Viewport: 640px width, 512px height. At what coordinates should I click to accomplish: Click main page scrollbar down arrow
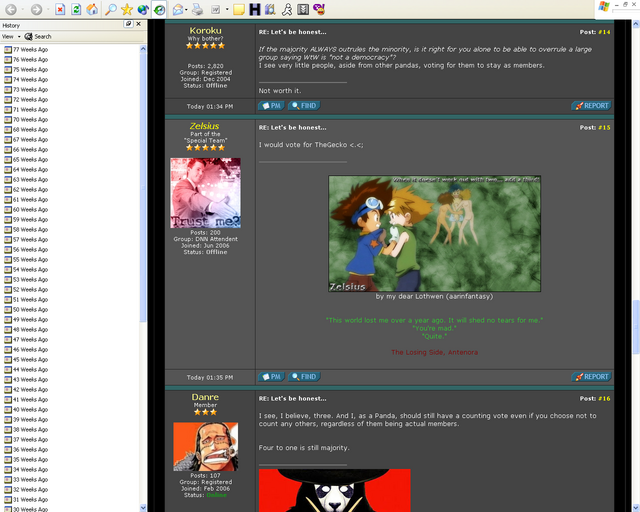click(x=636, y=508)
